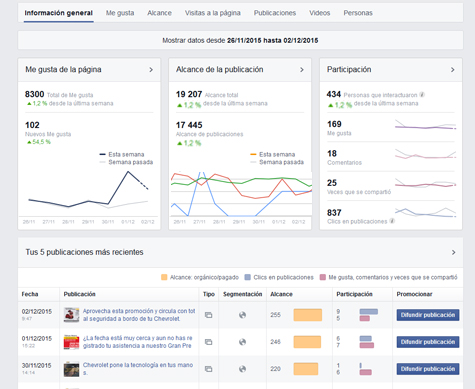Open the Videos tab
The height and width of the screenshot is (389, 475).
click(319, 13)
